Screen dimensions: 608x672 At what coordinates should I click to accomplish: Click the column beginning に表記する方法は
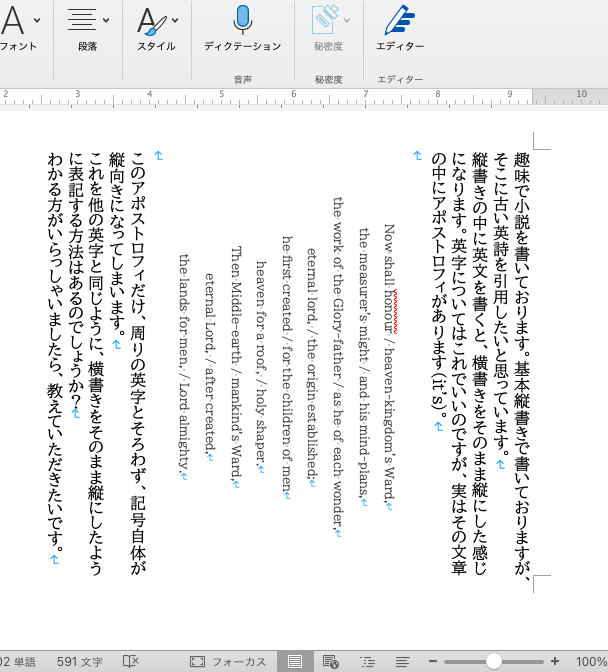(x=75, y=282)
